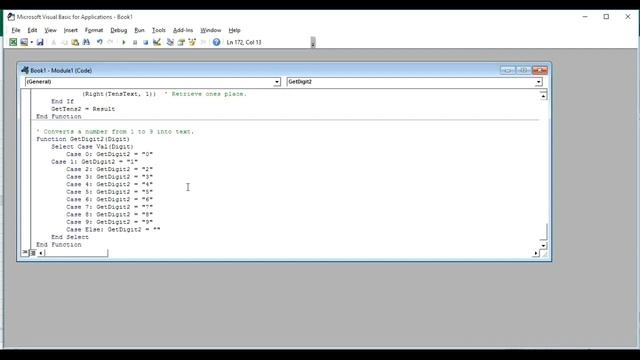Click the Copy toolbar icon

[64, 42]
